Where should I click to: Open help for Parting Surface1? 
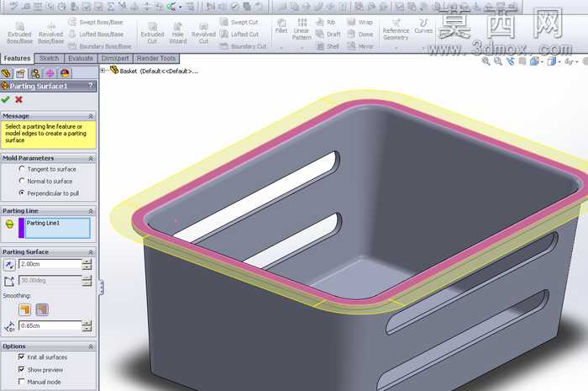point(91,86)
